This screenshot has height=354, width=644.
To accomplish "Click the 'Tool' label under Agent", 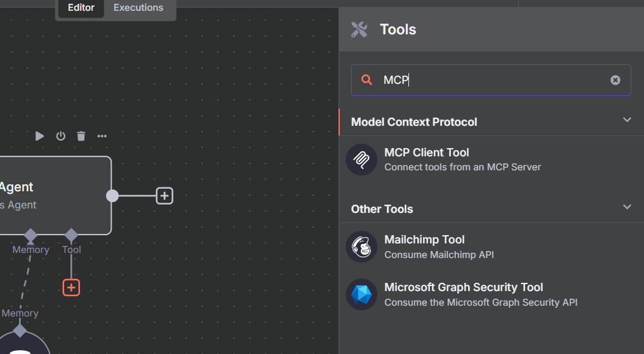I will tap(72, 250).
